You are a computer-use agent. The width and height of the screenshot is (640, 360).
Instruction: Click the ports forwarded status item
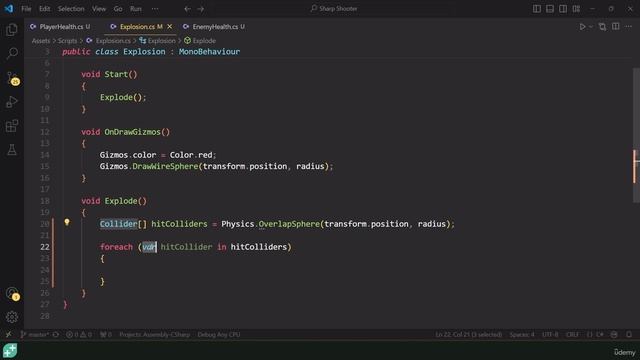click(x=106, y=335)
